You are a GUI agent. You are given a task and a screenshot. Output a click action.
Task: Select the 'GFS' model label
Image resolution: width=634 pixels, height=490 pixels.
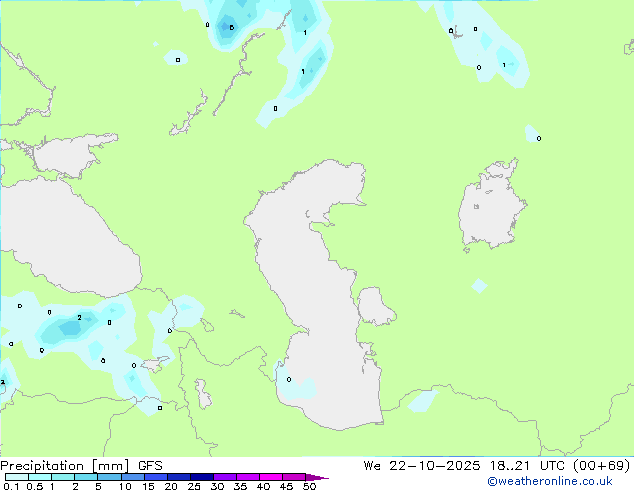150,466
